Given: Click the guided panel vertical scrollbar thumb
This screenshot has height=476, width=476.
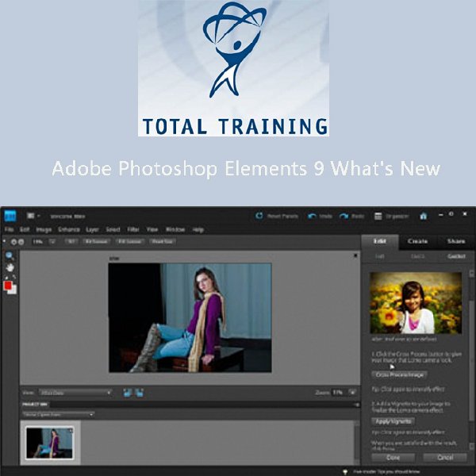Looking at the screenshot, I should pos(471,359).
